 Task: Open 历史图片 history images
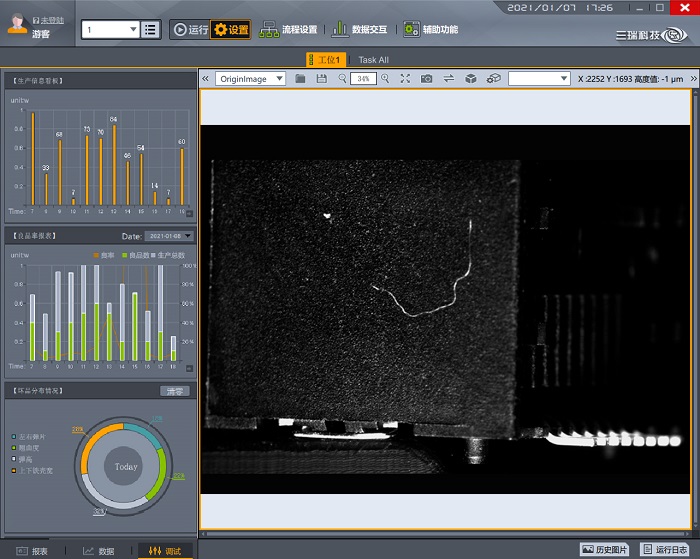coord(607,549)
